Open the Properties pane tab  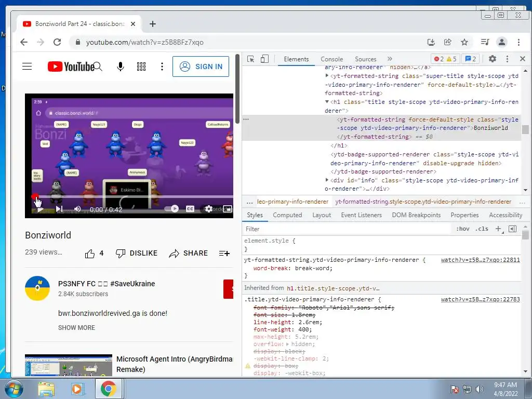click(464, 215)
